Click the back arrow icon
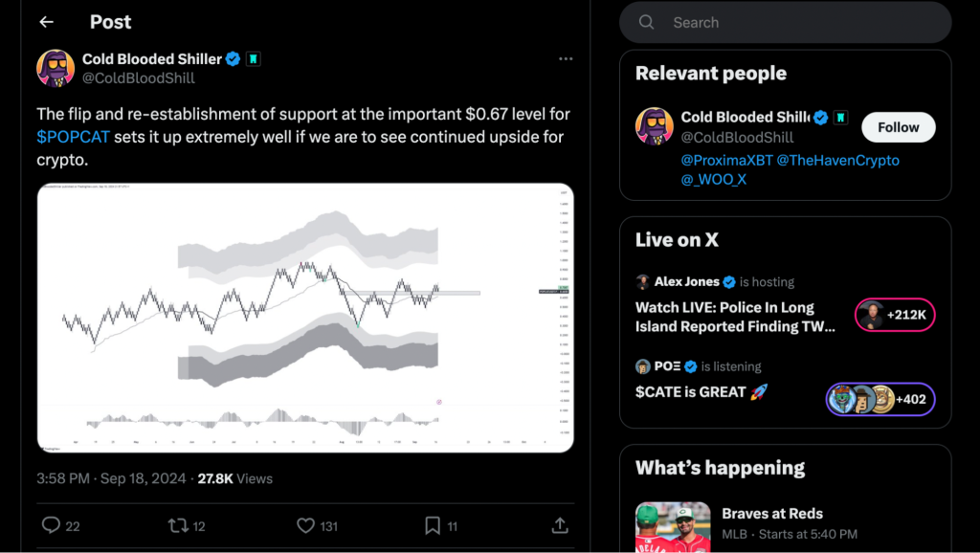The width and height of the screenshot is (980, 553). 46,22
